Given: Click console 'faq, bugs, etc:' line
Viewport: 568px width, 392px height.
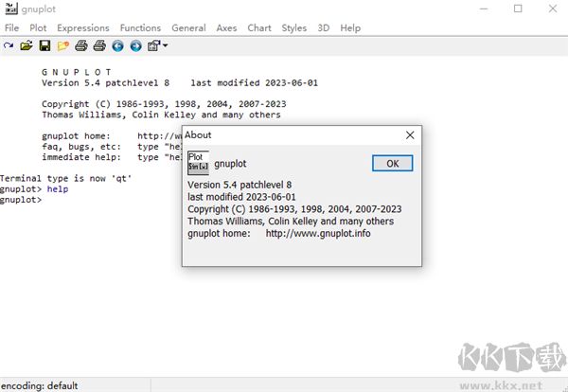Looking at the screenshot, I should [x=111, y=147].
